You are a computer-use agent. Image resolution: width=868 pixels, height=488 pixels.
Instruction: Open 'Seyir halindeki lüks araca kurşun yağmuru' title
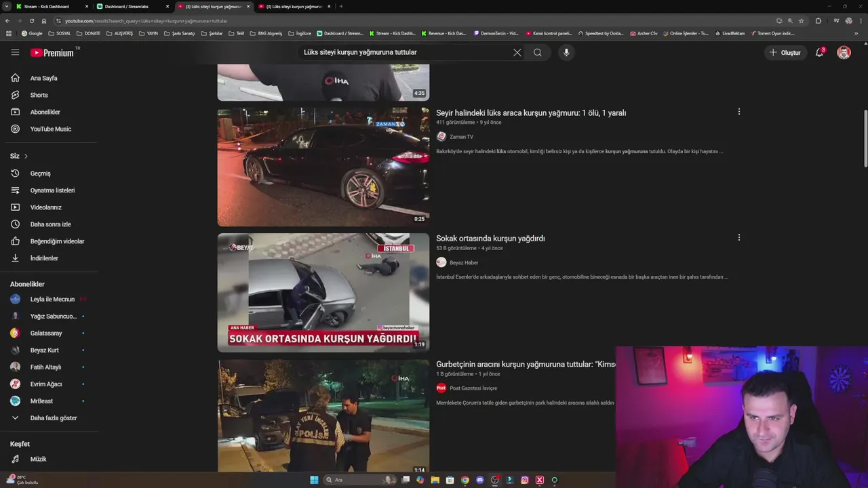(x=531, y=113)
